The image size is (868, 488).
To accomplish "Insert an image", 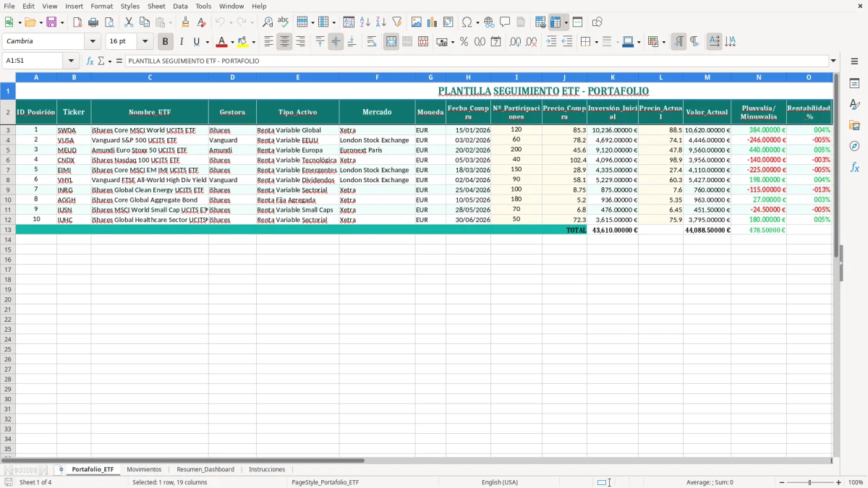I will 417,22.
